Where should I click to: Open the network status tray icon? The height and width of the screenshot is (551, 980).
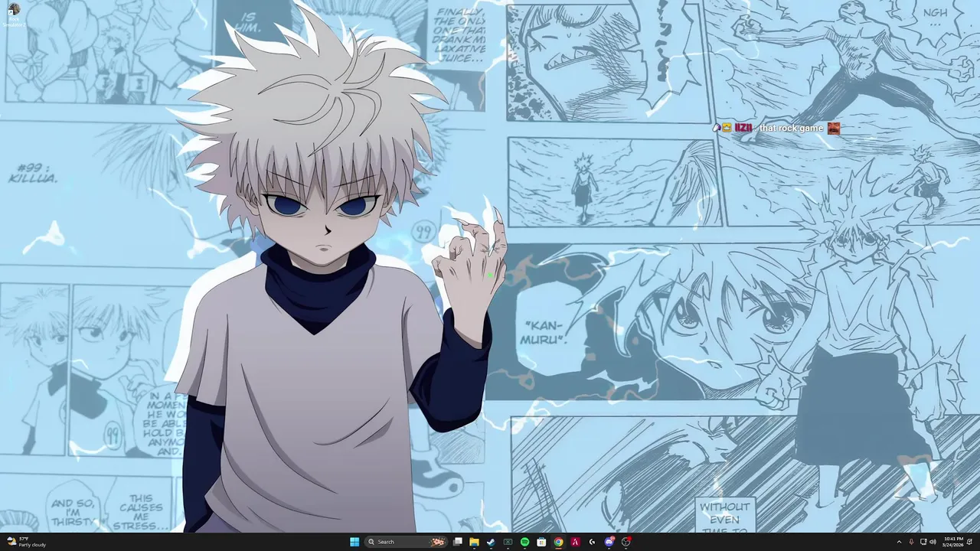tap(923, 542)
